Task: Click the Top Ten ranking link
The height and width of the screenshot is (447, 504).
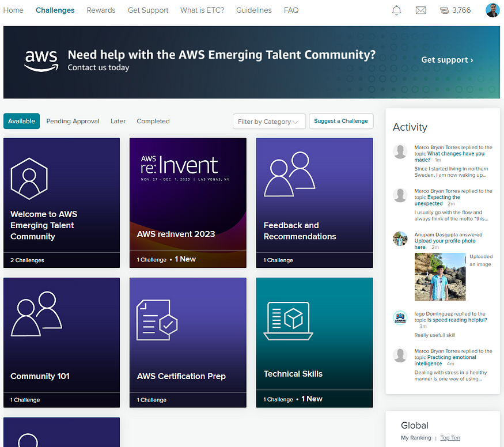Action: [450, 438]
